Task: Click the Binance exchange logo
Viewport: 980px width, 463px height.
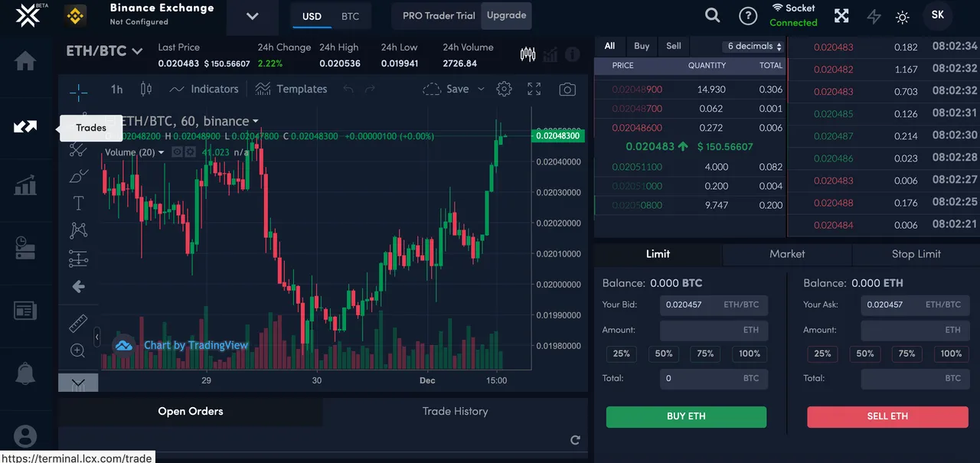Action: [x=75, y=15]
